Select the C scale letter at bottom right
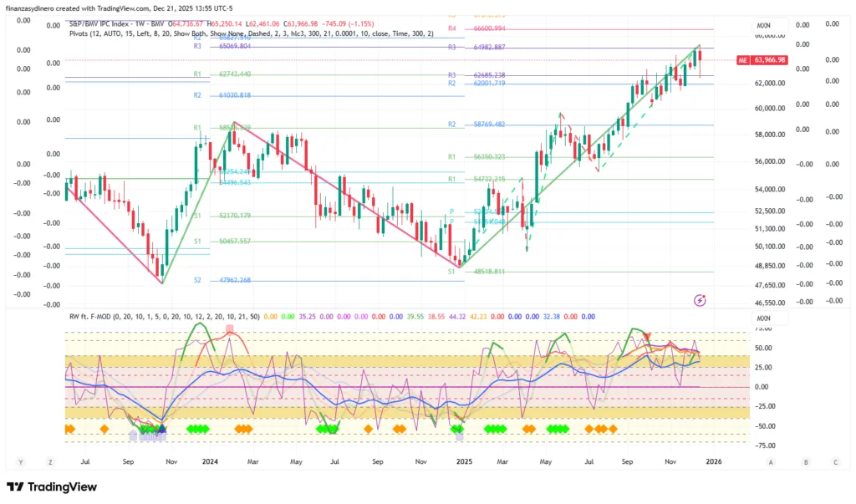The height and width of the screenshot is (504, 856). tap(834, 461)
